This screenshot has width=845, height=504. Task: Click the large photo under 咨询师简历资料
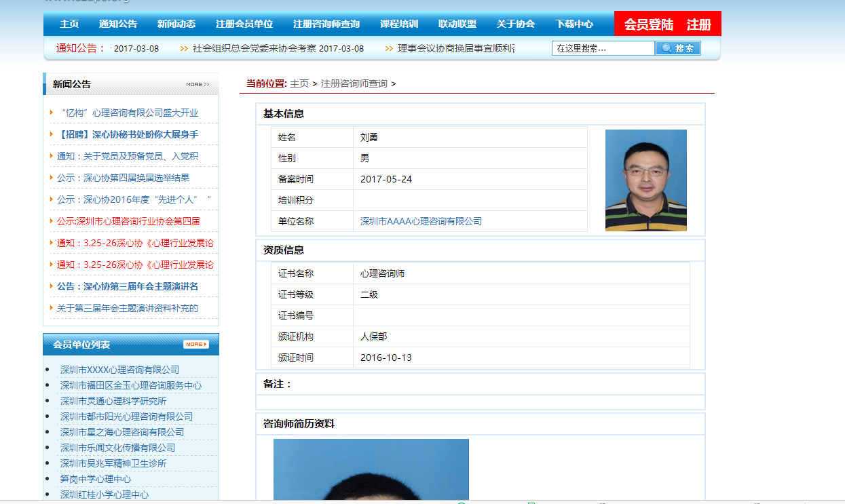[x=371, y=469]
